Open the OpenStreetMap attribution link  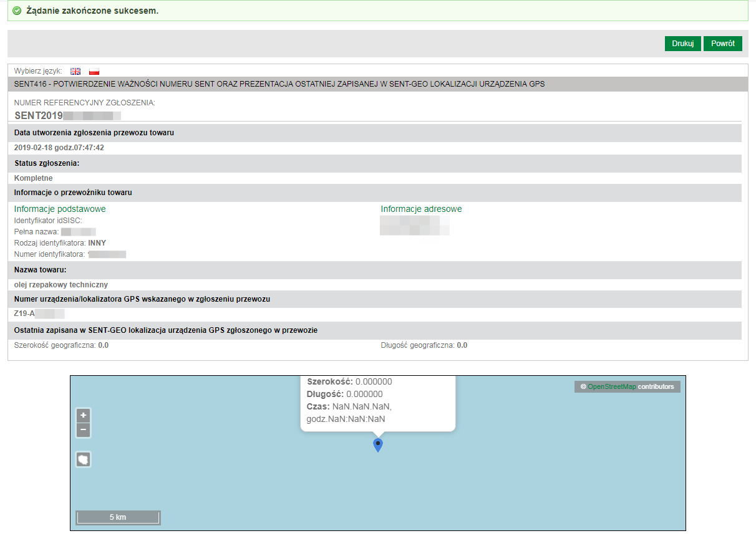pyautogui.click(x=611, y=386)
